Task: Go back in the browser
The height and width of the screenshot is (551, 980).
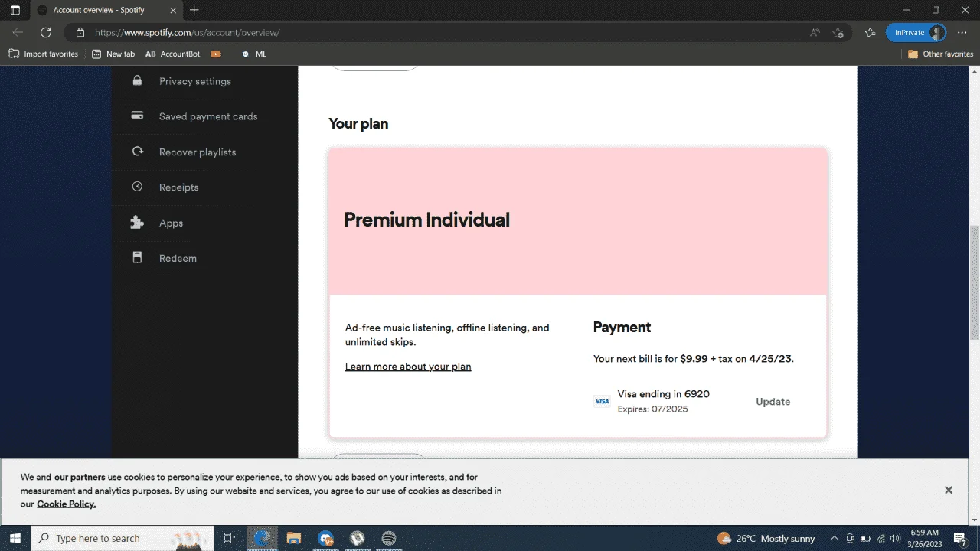Action: click(x=18, y=32)
